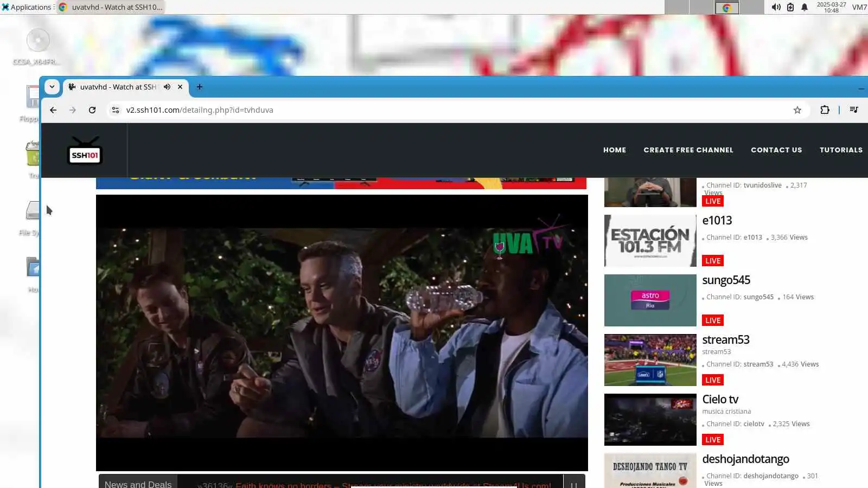Open the Applications menu in top panel

click(x=27, y=7)
